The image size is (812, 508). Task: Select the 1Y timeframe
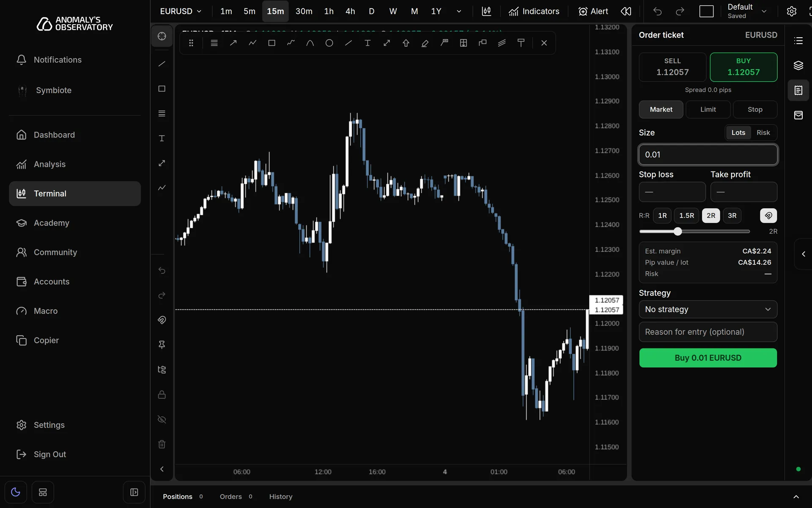[x=436, y=11]
